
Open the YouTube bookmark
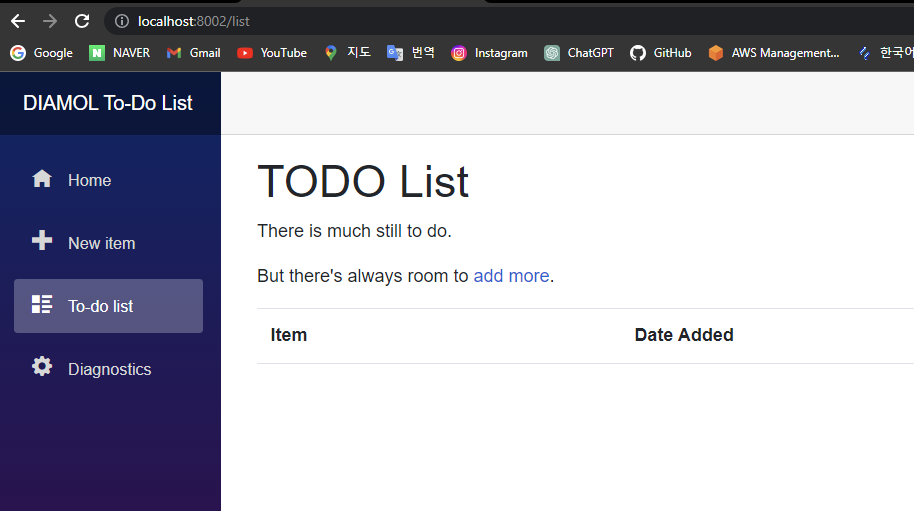click(x=272, y=53)
